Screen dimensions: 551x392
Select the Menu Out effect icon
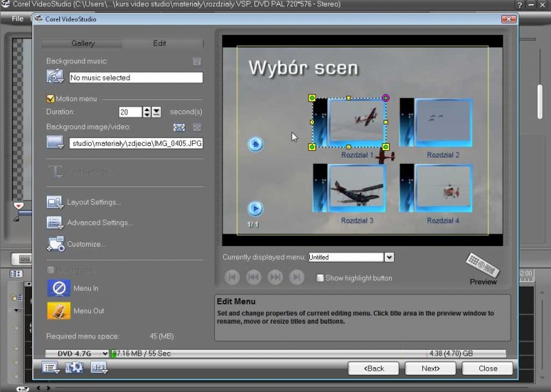tap(59, 311)
